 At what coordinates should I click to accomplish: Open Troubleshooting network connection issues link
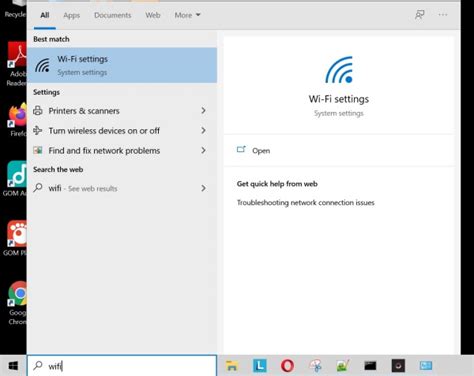tap(306, 203)
